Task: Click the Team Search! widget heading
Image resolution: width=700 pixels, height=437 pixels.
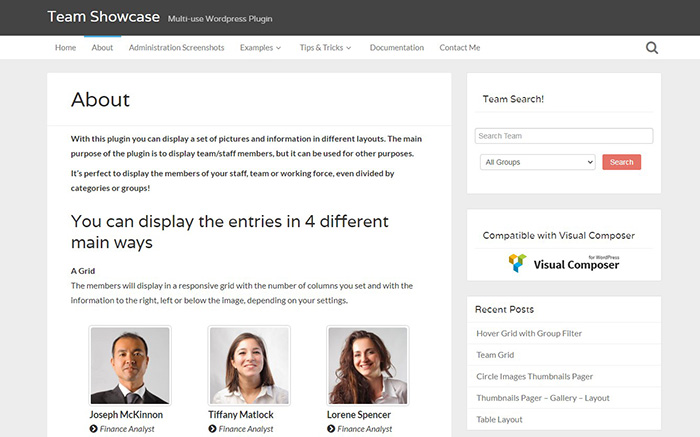Action: click(513, 99)
